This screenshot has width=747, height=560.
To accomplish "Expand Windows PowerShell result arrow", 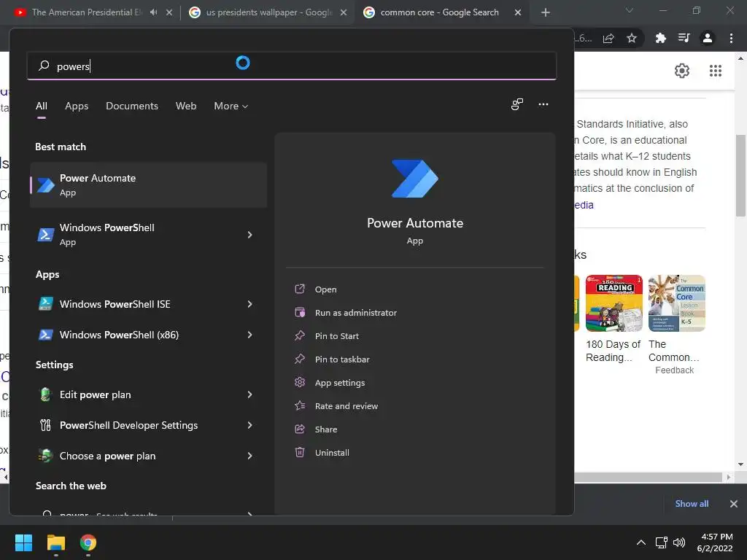I will point(249,234).
